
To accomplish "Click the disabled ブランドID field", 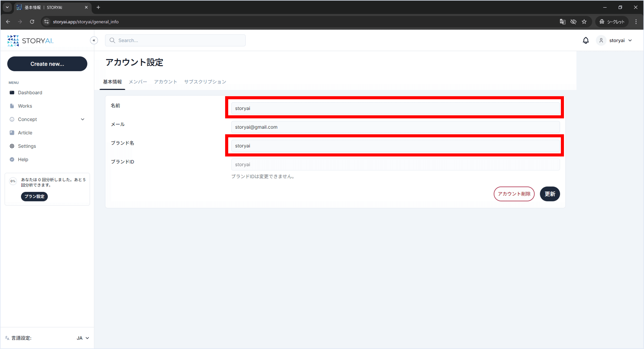I will tap(395, 164).
